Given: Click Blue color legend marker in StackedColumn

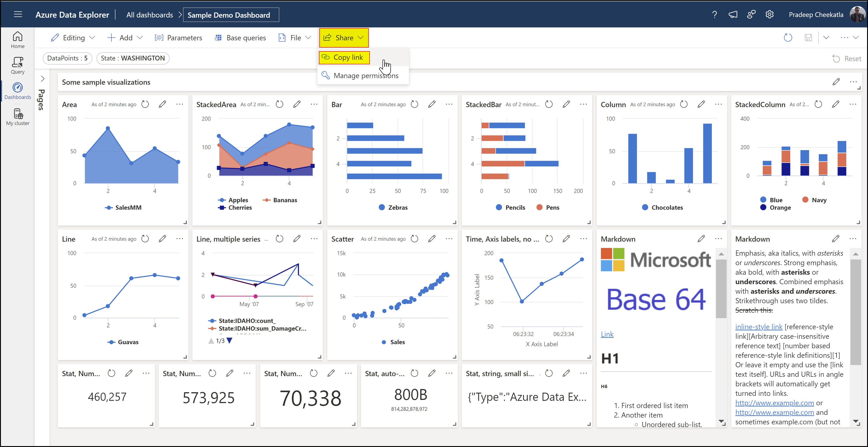Looking at the screenshot, I should tap(763, 200).
